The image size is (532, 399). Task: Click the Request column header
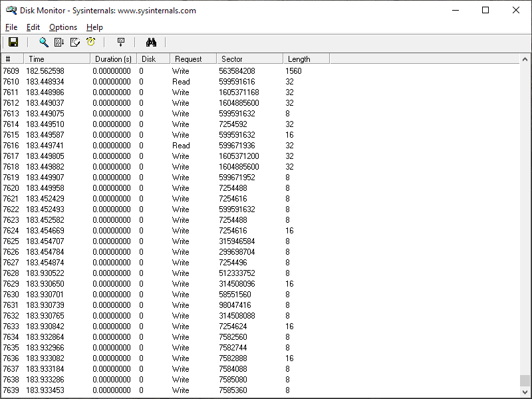[193, 59]
